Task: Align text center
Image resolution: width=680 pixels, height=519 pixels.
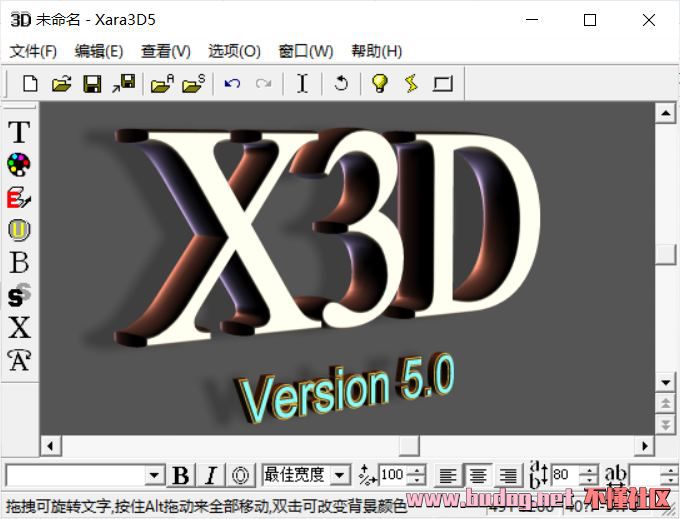Action: tap(477, 475)
